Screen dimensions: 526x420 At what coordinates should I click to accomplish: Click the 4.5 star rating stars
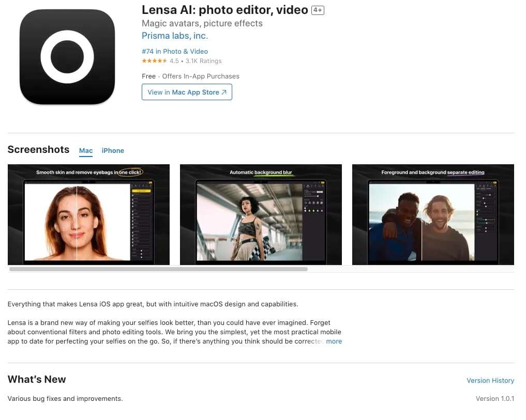point(154,61)
